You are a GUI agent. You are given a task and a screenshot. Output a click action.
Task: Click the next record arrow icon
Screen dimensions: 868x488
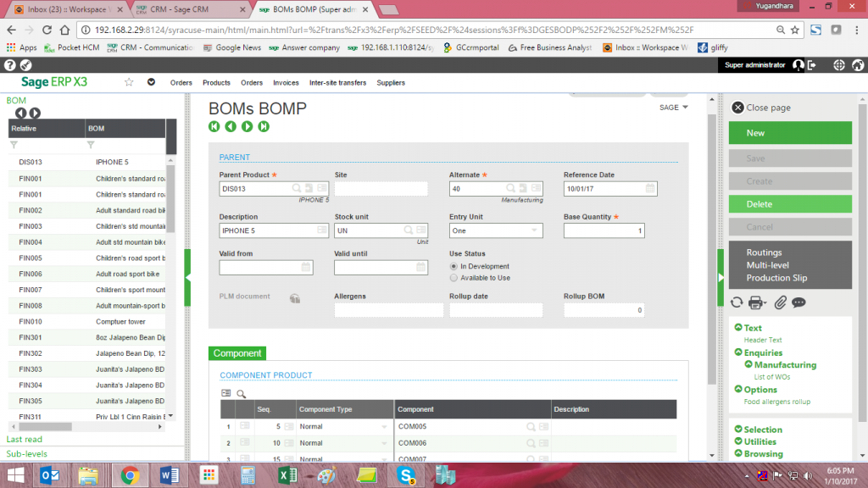pyautogui.click(x=247, y=125)
